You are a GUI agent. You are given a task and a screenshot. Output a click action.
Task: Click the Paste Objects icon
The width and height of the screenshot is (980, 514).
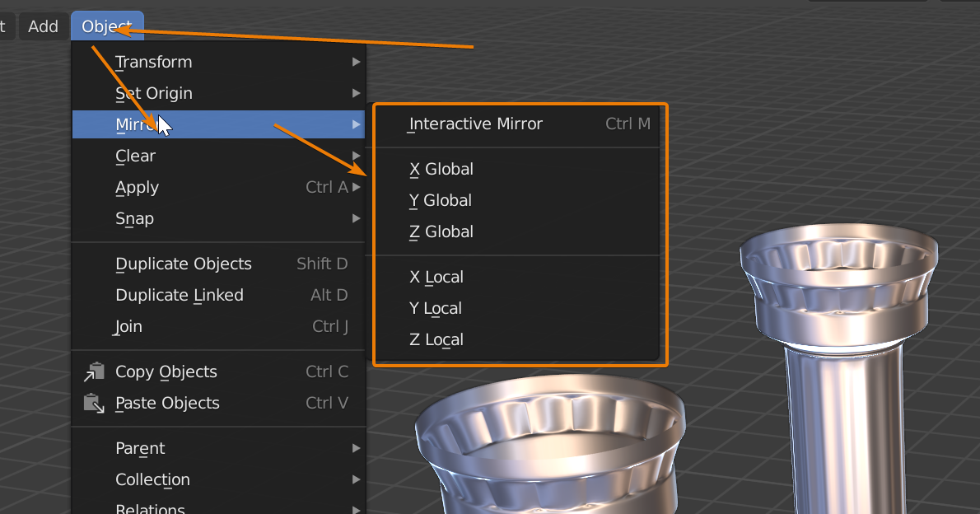[93, 404]
